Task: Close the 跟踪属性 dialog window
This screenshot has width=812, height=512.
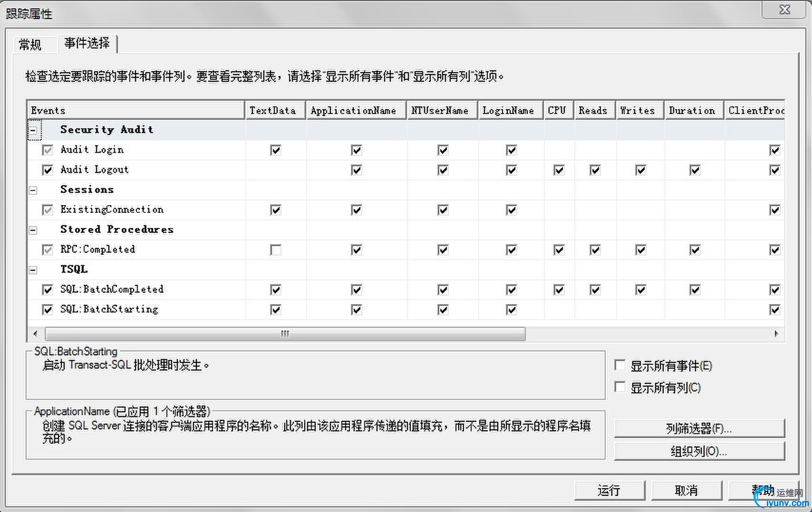Action: pyautogui.click(x=785, y=10)
